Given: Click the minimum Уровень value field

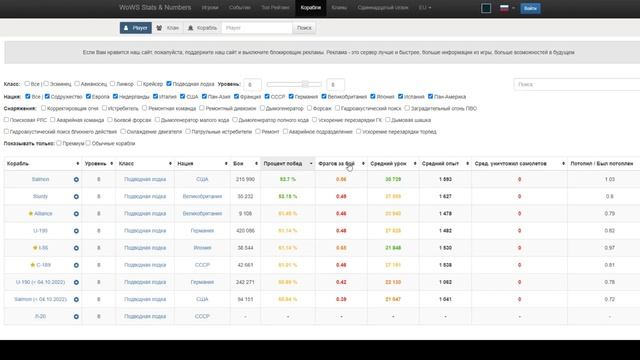Looking at the screenshot, I should pyautogui.click(x=252, y=84).
